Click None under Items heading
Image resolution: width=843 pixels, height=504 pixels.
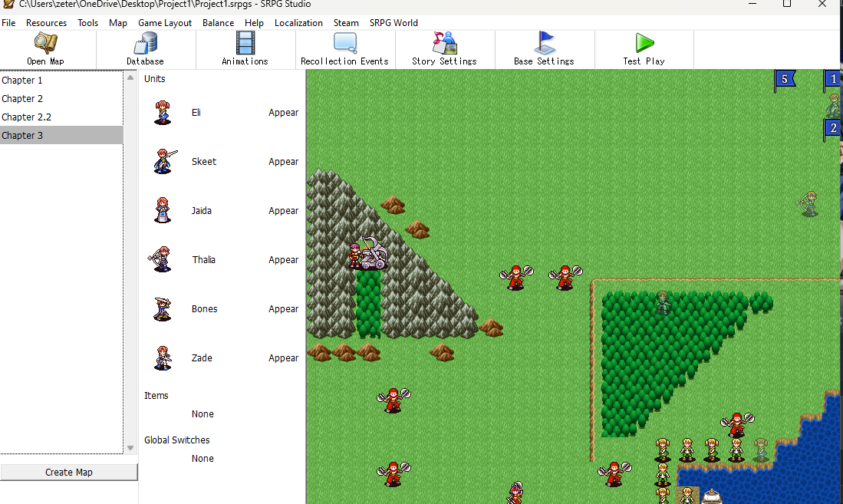click(203, 413)
